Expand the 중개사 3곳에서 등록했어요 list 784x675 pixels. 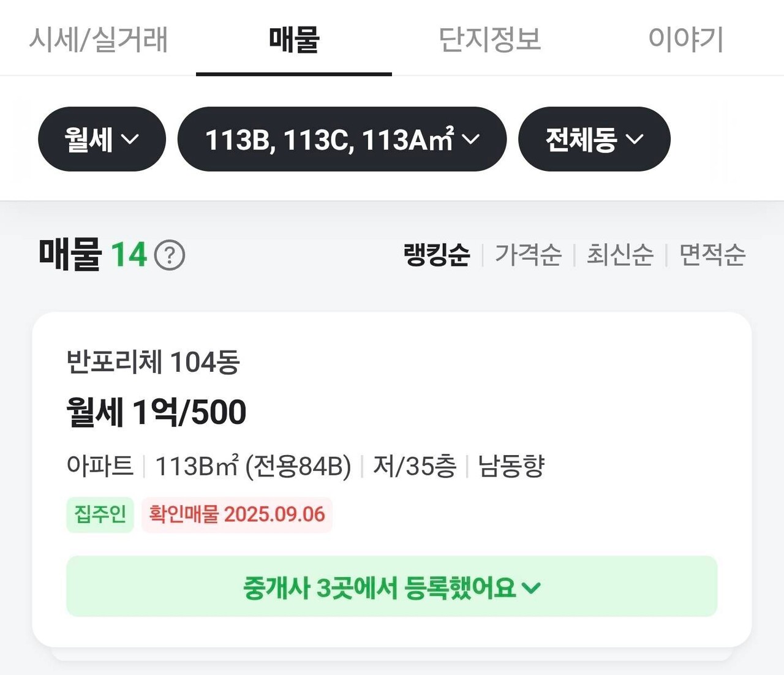[x=391, y=587]
